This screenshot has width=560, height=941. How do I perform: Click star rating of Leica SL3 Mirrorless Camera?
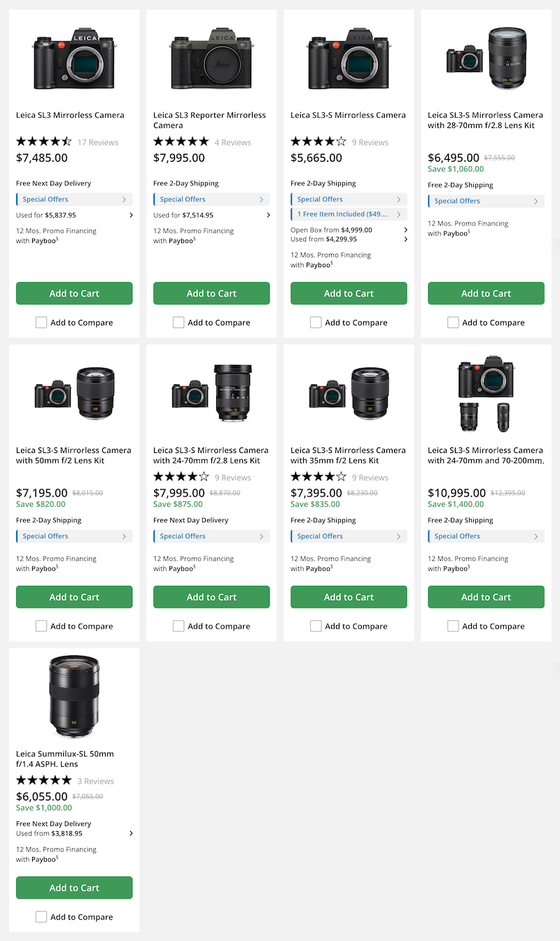pos(44,141)
